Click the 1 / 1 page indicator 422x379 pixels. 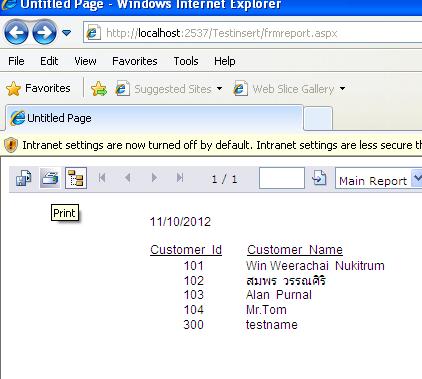point(225,179)
